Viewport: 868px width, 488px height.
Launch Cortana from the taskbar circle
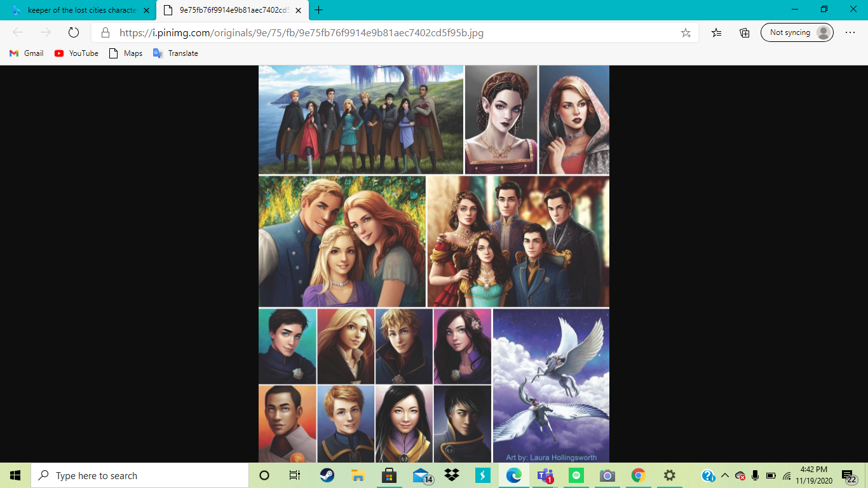265,475
